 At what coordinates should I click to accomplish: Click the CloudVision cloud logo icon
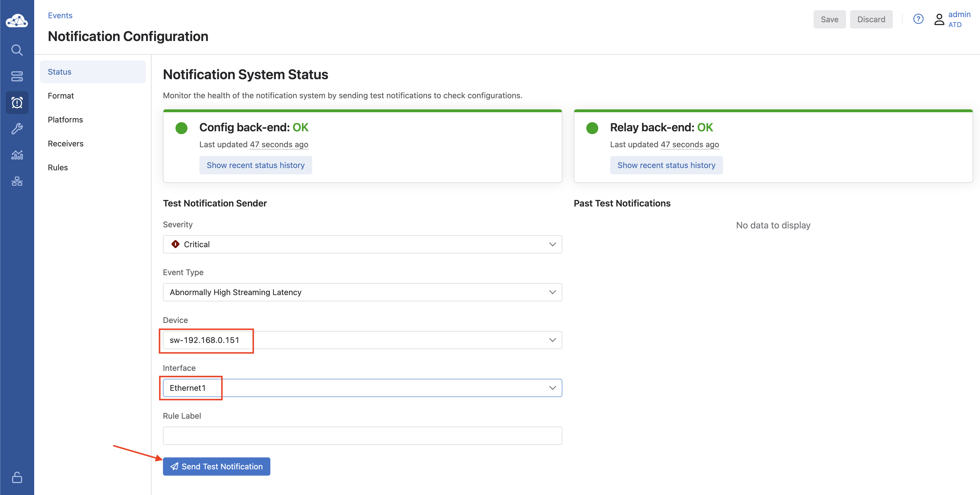17,21
